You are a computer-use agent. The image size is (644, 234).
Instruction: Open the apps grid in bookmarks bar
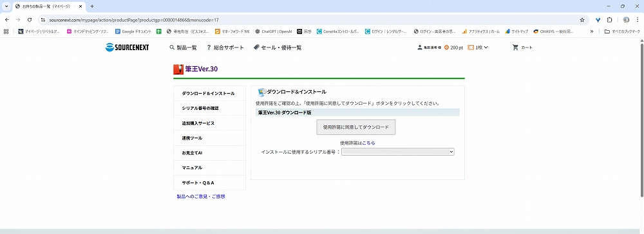click(x=6, y=31)
